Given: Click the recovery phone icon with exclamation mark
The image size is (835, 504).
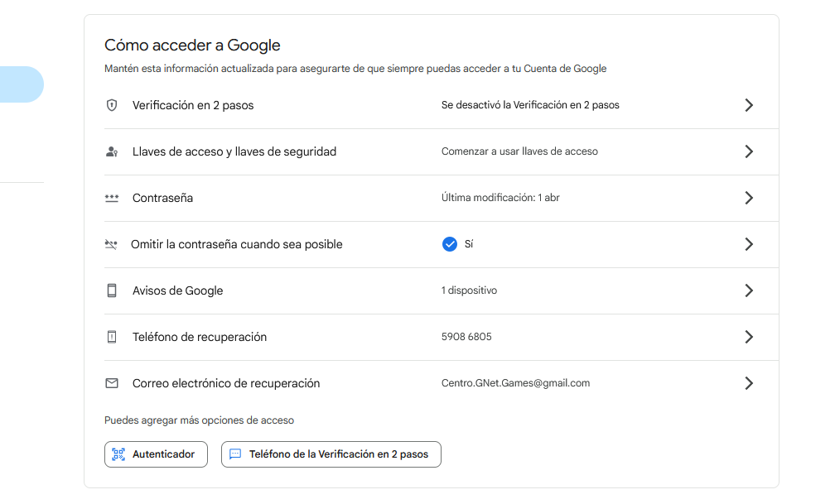Looking at the screenshot, I should [112, 337].
